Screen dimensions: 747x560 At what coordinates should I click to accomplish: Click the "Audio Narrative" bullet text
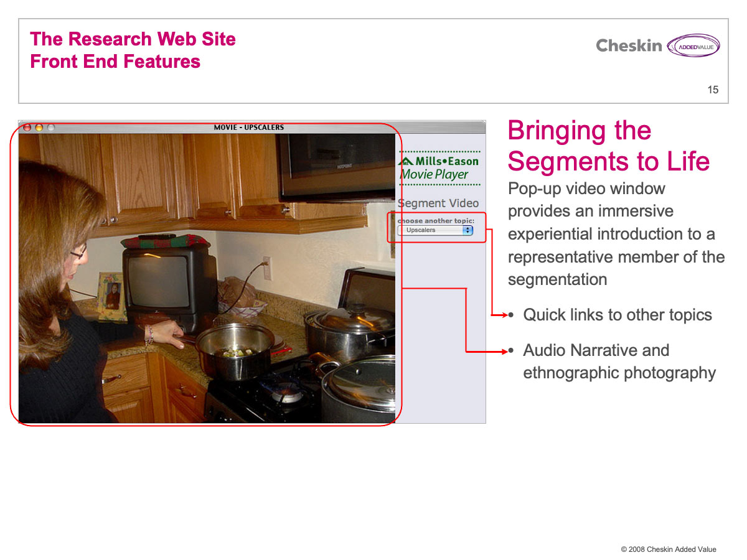[596, 350]
